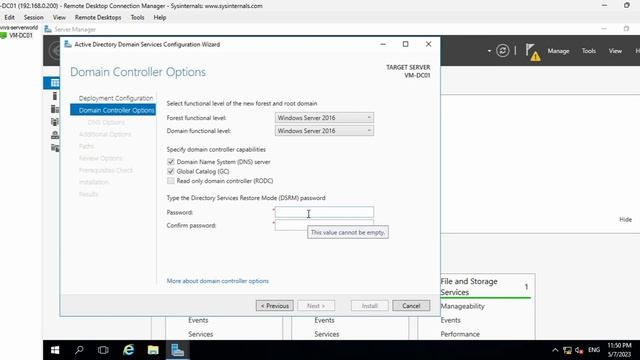Toggle Read only domain controller (RODC) checkbox
Viewport: 640px width, 360px height.
coord(171,181)
